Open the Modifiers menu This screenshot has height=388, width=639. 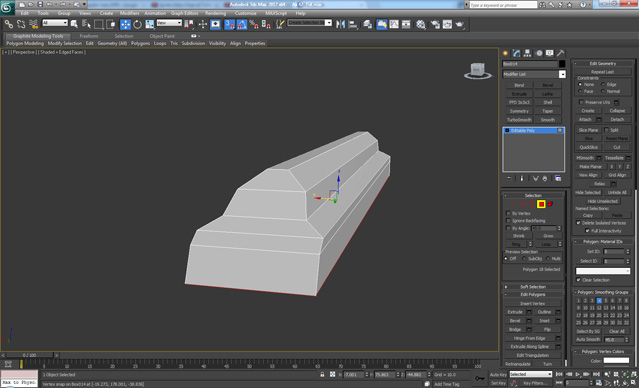[x=130, y=13]
